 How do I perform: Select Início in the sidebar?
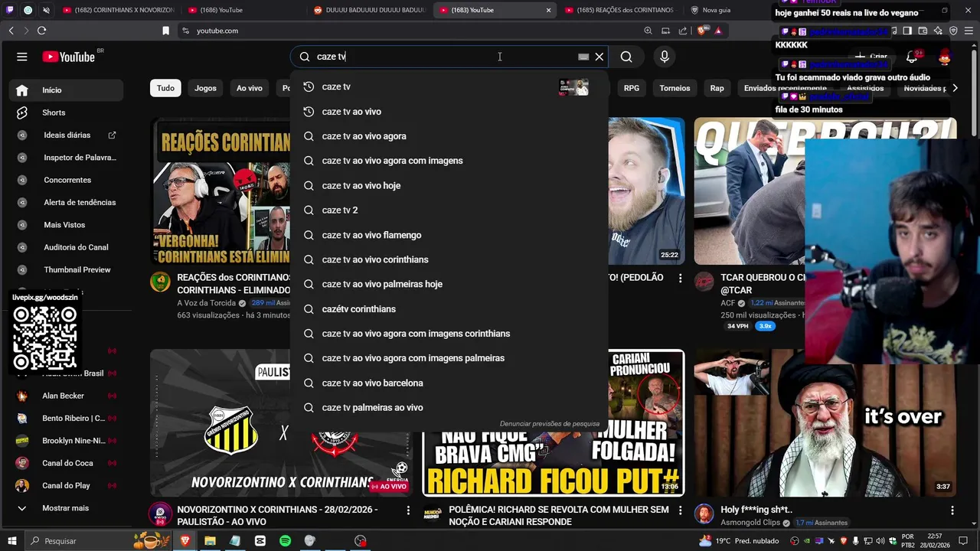pyautogui.click(x=67, y=90)
